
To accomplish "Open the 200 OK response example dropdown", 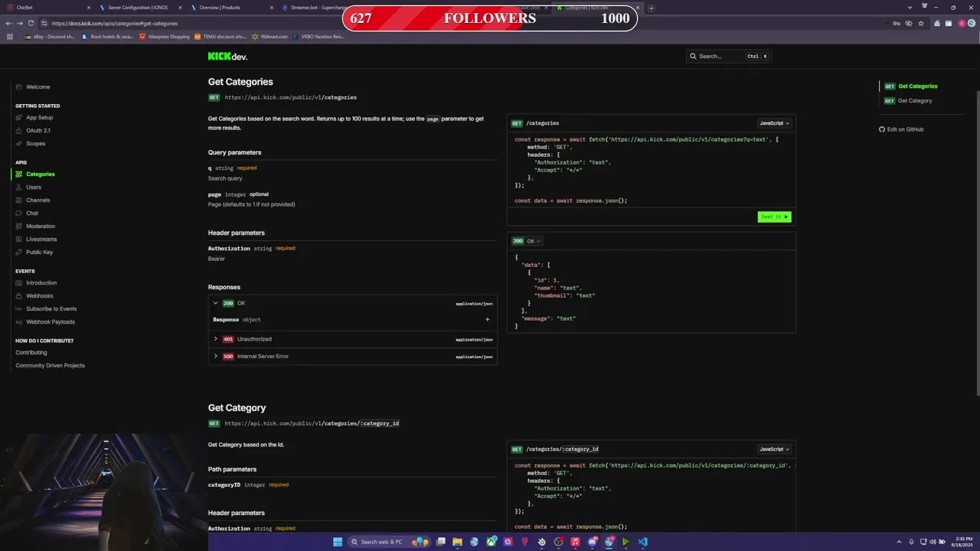I will coord(527,241).
